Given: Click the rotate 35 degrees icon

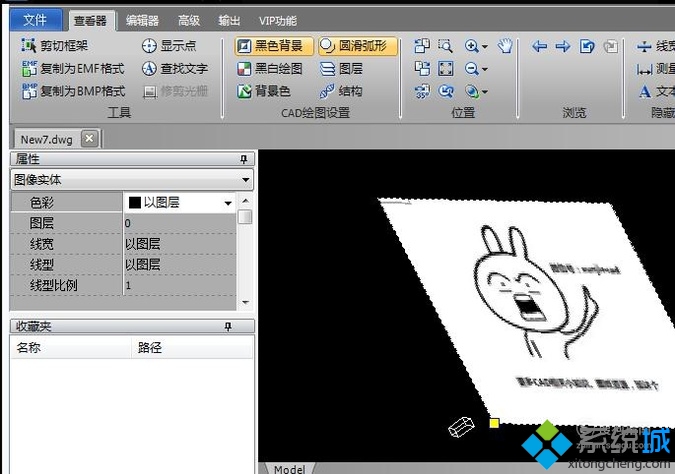Looking at the screenshot, I should coord(422,91).
